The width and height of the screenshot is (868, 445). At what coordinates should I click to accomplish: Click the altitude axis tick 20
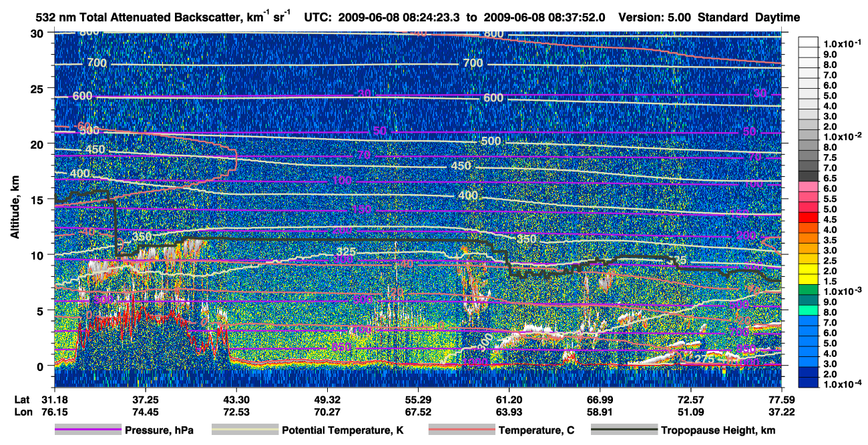39,144
